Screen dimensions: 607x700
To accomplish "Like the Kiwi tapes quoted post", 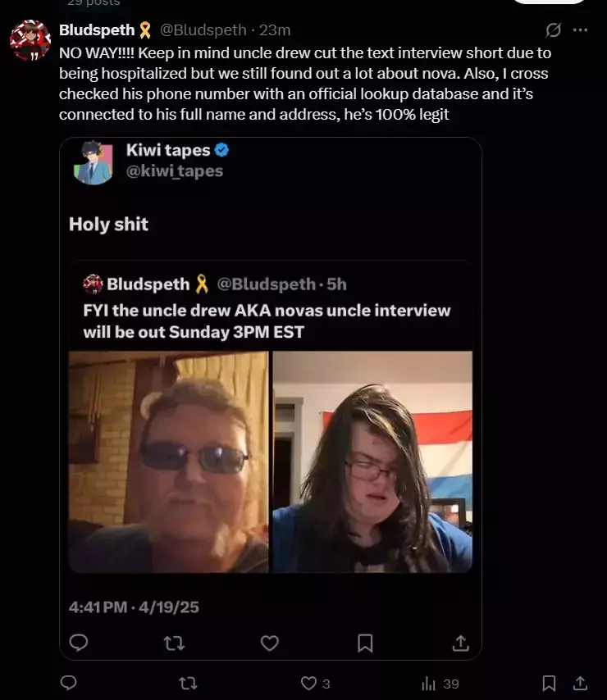I will click(x=270, y=643).
